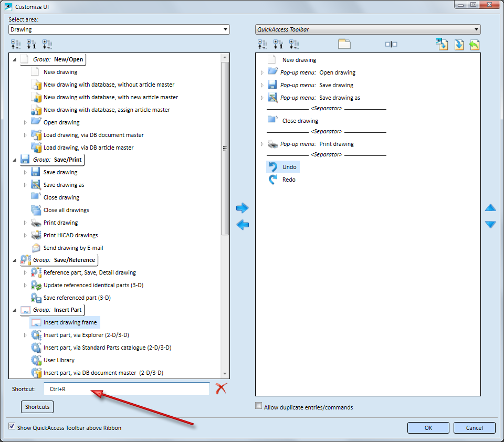Image resolution: width=504 pixels, height=442 pixels.
Task: Toggle Allow duplicate entries/commands checkbox
Action: pyautogui.click(x=258, y=406)
